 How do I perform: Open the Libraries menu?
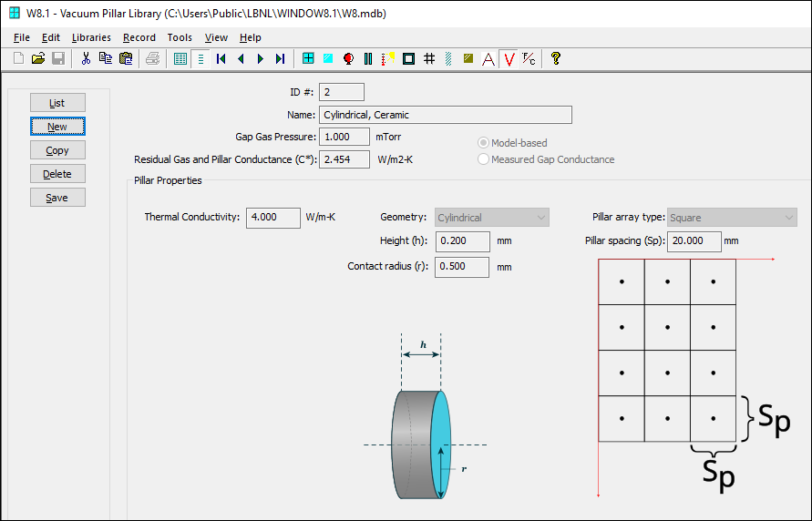coord(91,37)
